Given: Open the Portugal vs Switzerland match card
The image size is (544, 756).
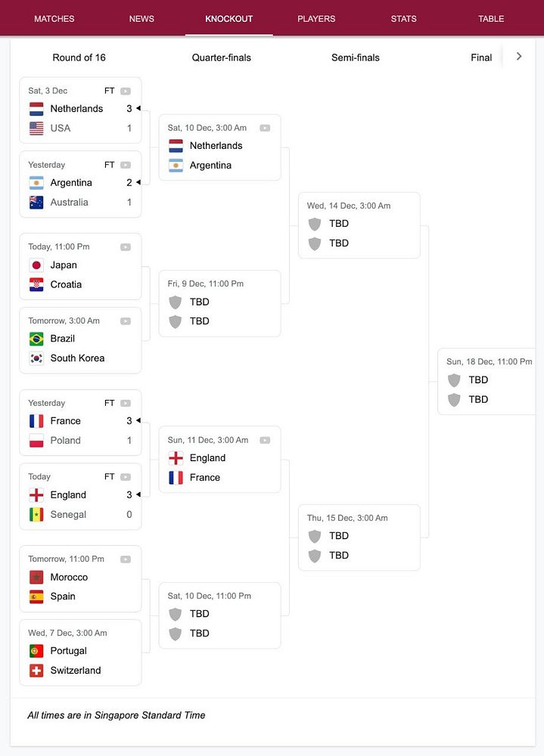Looking at the screenshot, I should pos(81,652).
